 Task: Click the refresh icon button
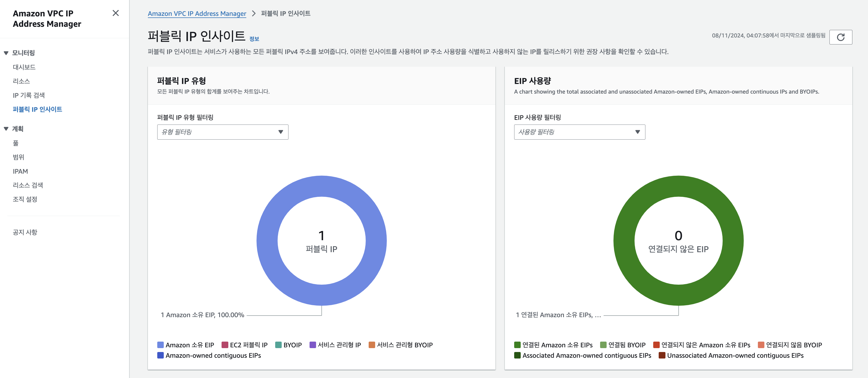[840, 37]
